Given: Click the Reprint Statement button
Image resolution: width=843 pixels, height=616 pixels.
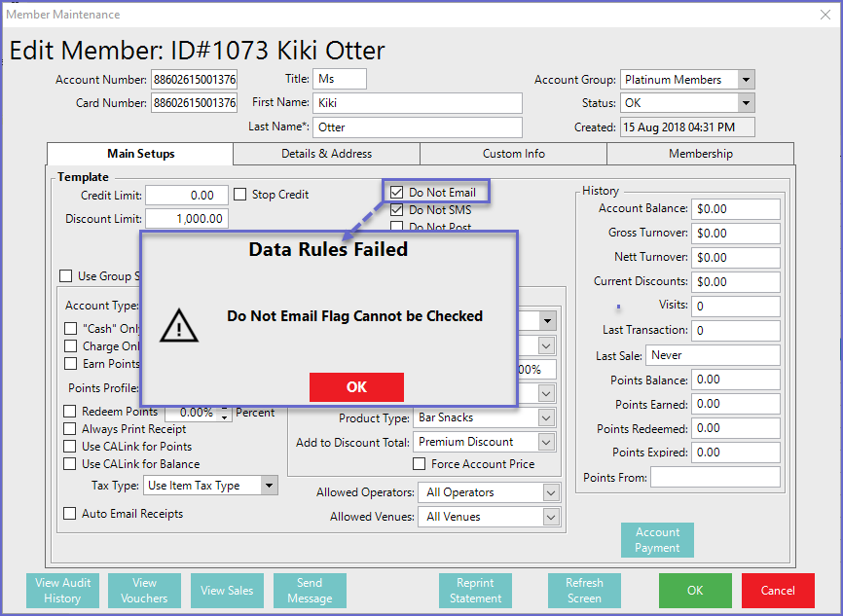Looking at the screenshot, I should point(476,591).
